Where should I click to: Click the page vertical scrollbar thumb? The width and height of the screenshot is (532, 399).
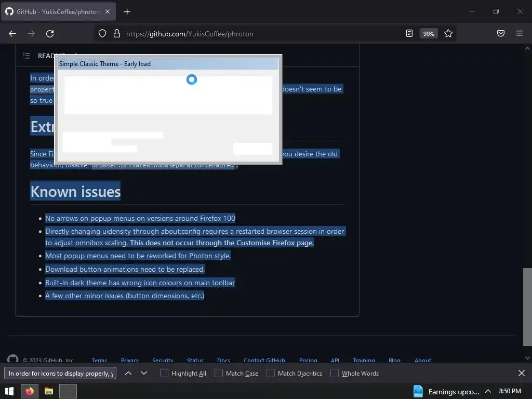527,307
